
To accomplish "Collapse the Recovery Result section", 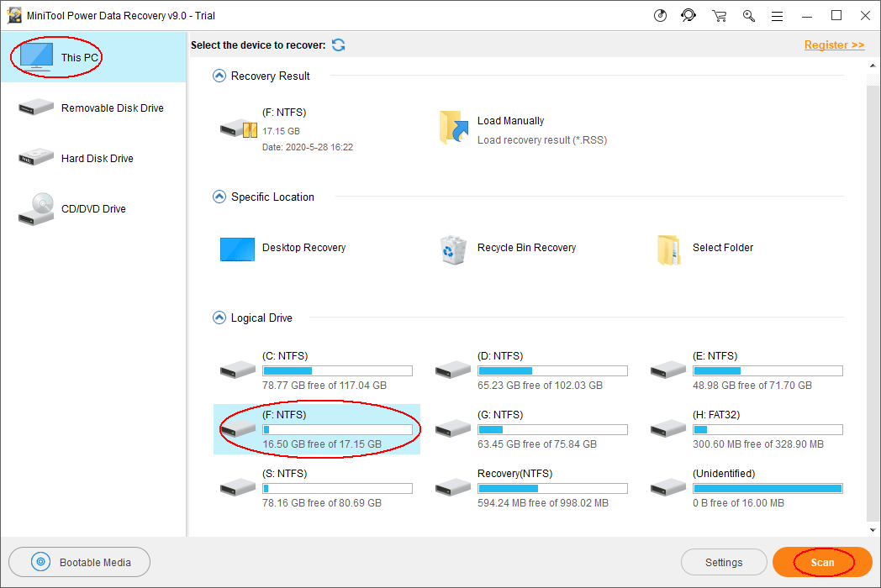I will [x=219, y=76].
